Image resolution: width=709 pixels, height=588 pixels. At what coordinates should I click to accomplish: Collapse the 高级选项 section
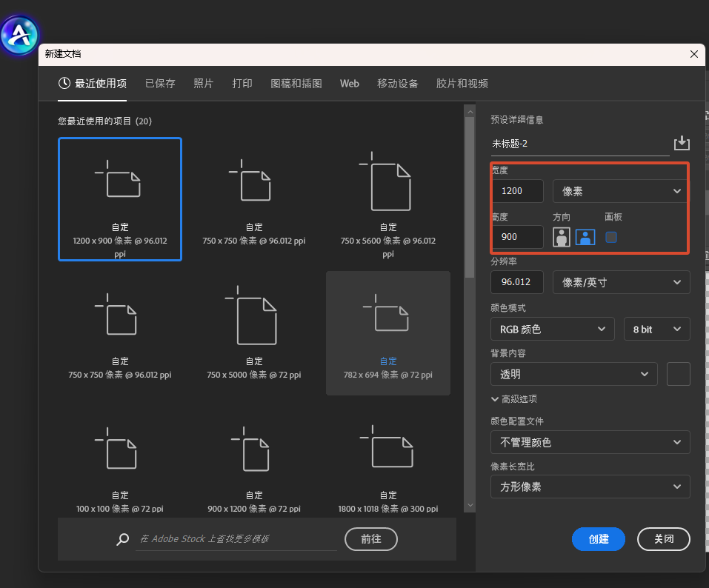coord(514,399)
